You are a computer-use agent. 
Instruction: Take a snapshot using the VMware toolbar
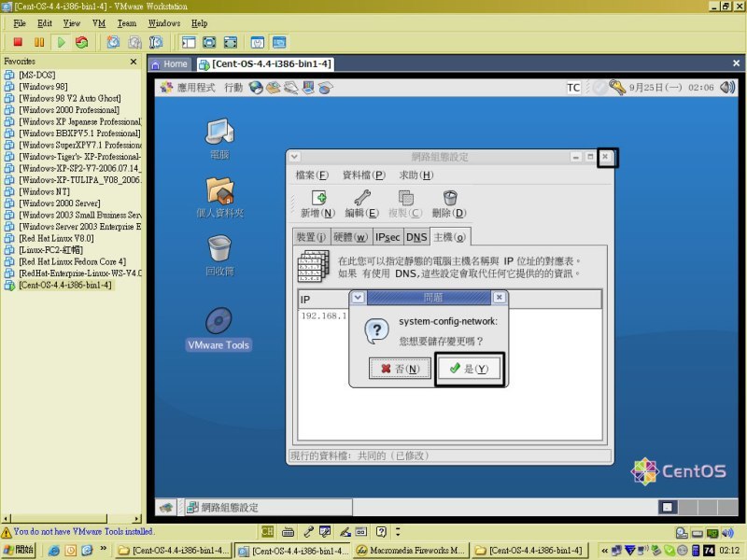pyautogui.click(x=113, y=42)
